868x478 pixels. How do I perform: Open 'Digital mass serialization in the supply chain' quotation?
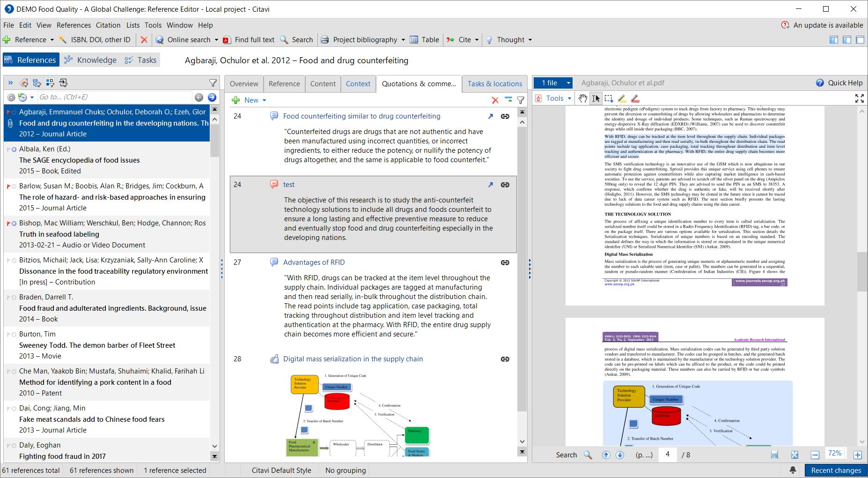point(353,359)
